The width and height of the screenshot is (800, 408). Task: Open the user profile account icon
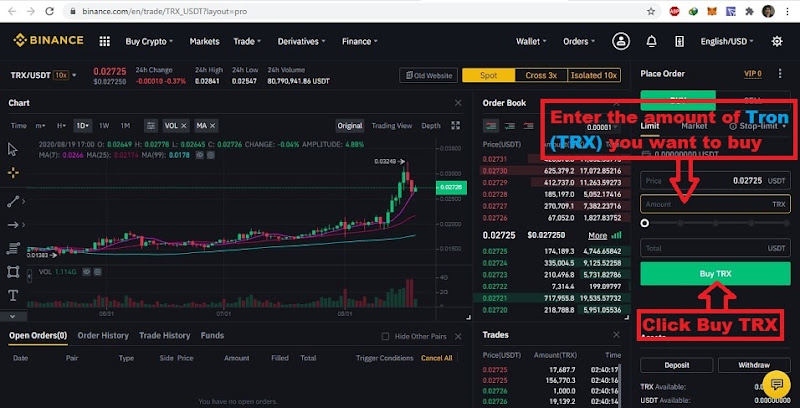pos(621,41)
